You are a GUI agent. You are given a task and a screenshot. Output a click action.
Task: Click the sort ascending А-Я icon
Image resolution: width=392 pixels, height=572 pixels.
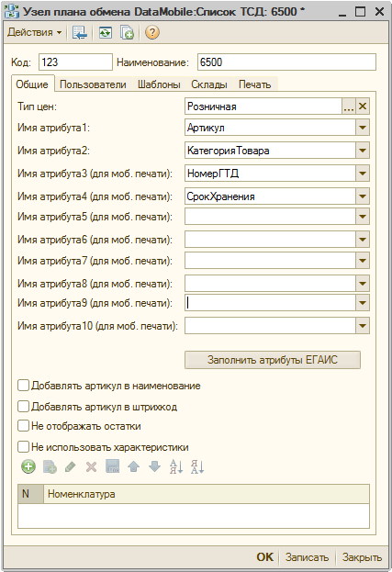click(176, 466)
